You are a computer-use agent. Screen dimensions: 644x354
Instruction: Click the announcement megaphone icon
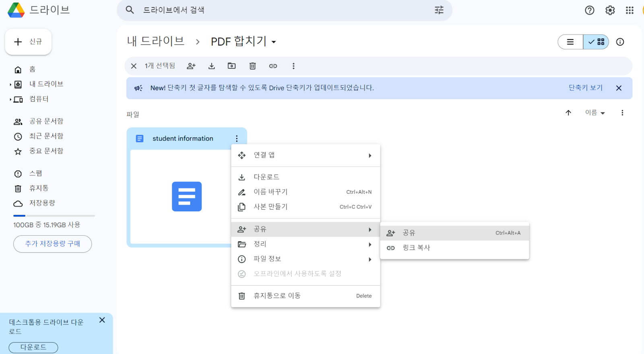pos(138,88)
